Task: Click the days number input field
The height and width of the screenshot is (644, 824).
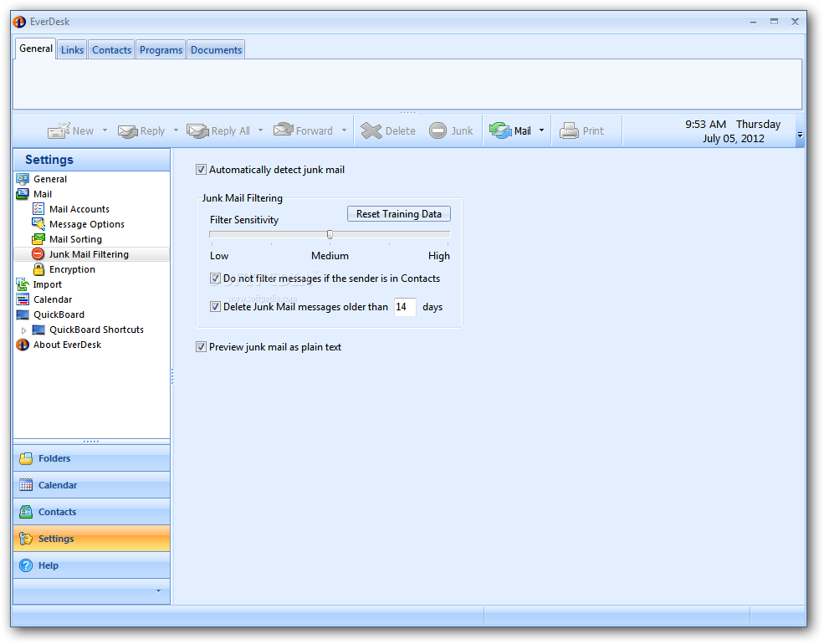Action: [405, 307]
